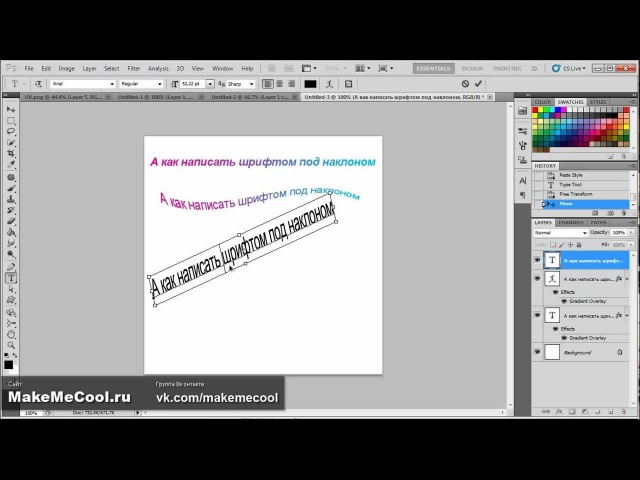Select the Quick Selection tool
The height and width of the screenshot is (480, 640).
click(11, 142)
